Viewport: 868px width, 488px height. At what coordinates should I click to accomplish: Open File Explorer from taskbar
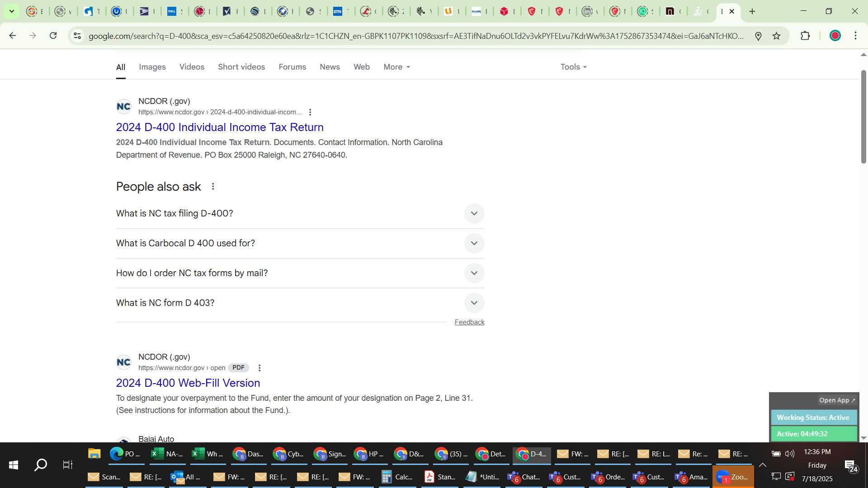(x=94, y=454)
